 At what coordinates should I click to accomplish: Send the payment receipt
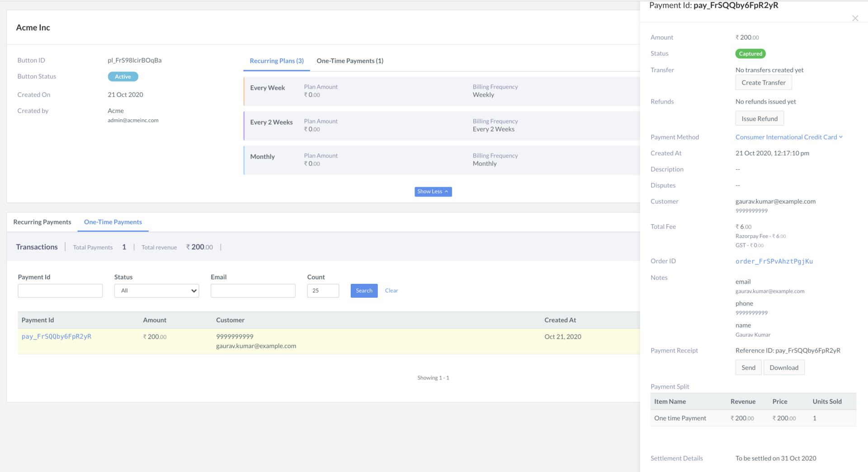coord(748,367)
